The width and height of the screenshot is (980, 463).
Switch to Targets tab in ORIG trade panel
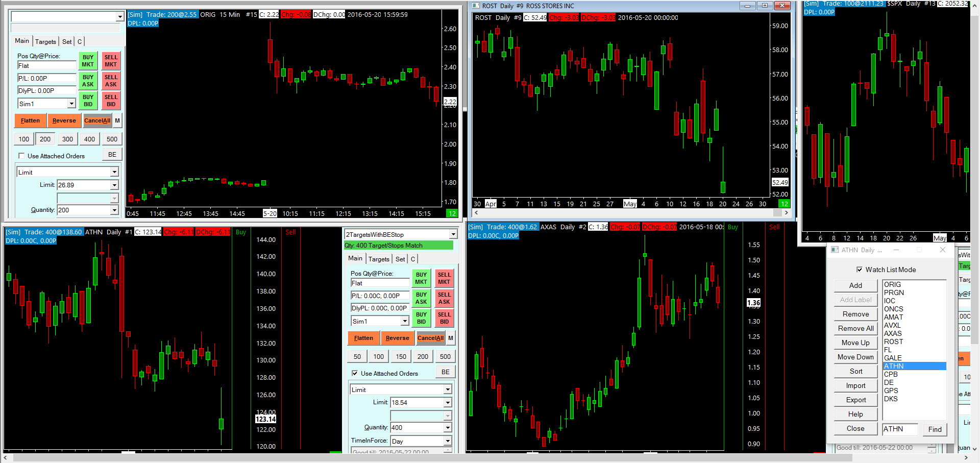pyautogui.click(x=45, y=42)
